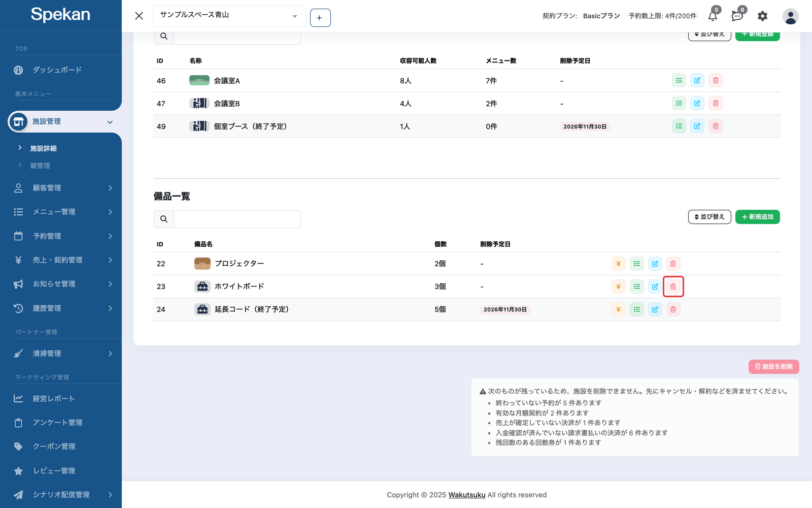Click the Spekan logo

pyautogui.click(x=60, y=14)
